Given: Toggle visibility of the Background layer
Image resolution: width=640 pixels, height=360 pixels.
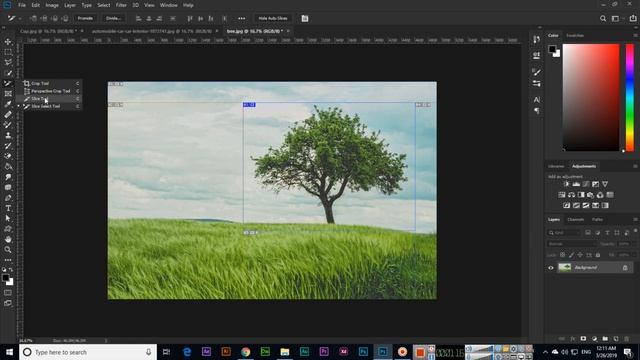Looking at the screenshot, I should [x=551, y=268].
